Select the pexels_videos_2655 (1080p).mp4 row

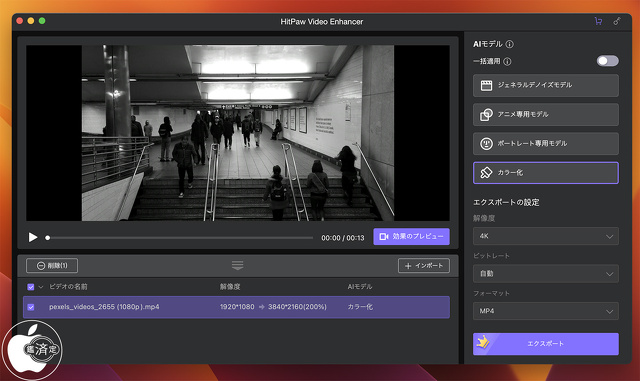pyautogui.click(x=236, y=307)
